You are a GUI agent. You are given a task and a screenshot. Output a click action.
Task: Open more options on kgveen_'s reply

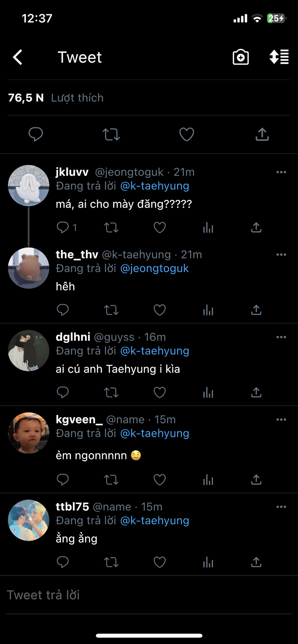coord(281,420)
